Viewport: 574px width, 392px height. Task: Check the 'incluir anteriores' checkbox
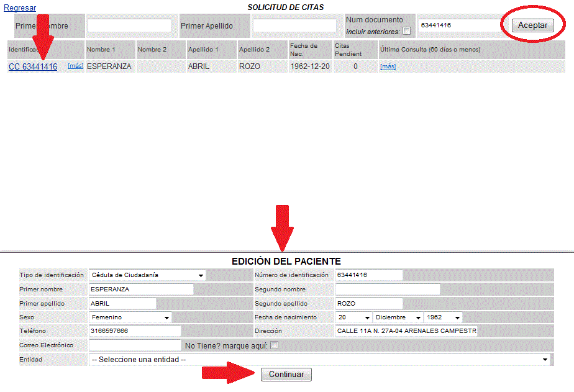tap(407, 31)
